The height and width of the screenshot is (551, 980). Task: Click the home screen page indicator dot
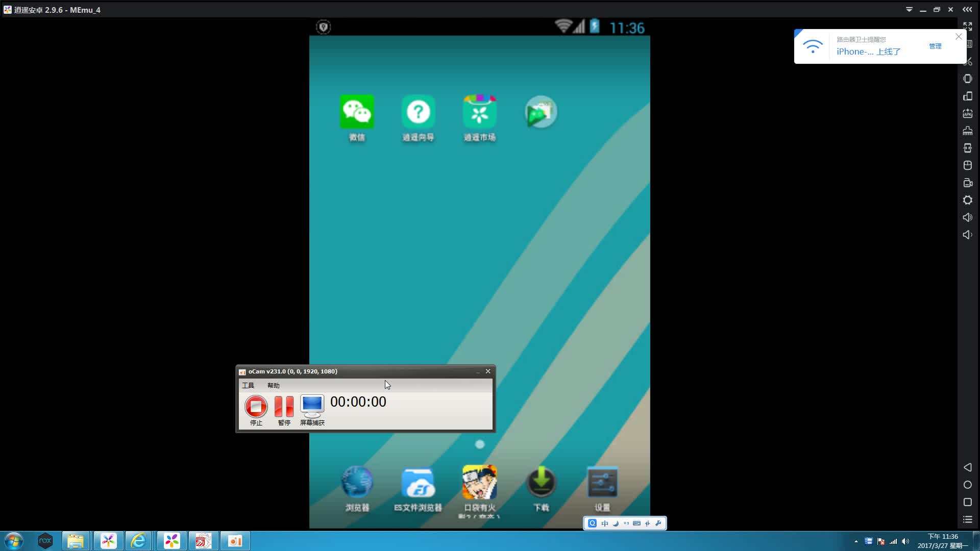pyautogui.click(x=479, y=444)
